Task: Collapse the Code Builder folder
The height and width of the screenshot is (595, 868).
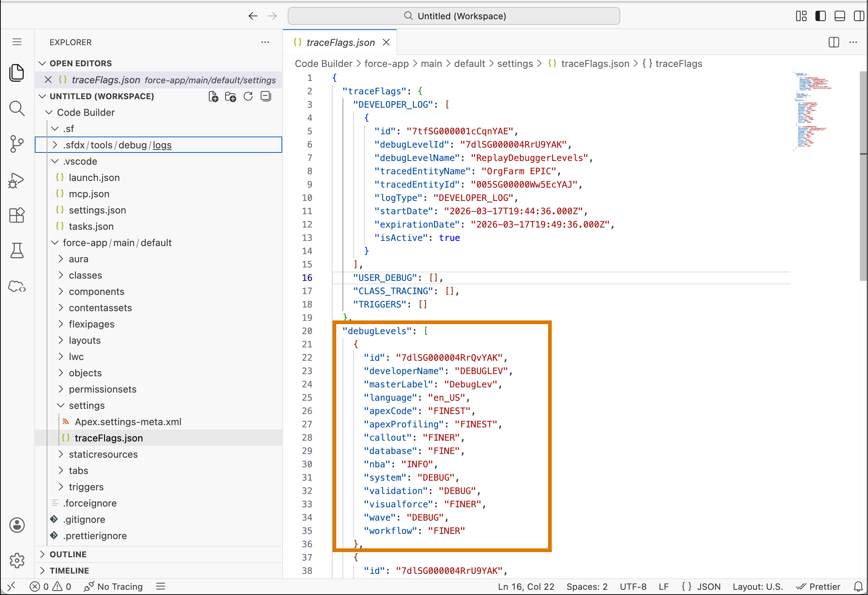Action: point(159,112)
